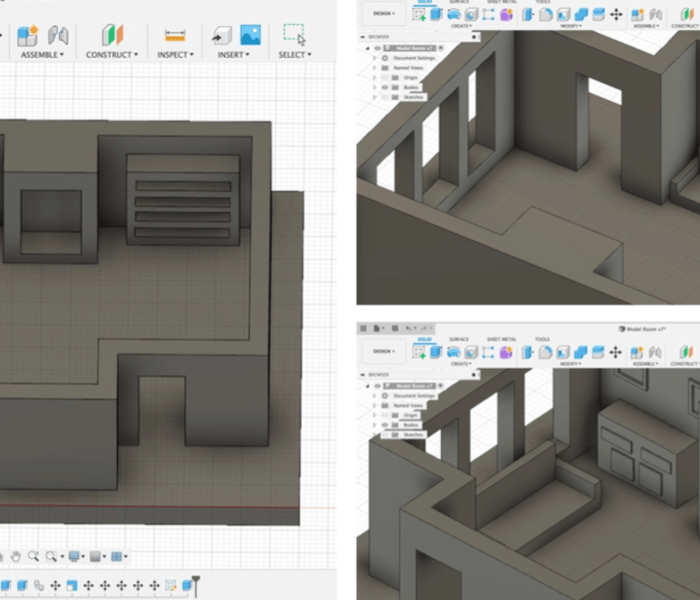Open the DESIGN workspace dropdown in top-right panel
This screenshot has height=600, width=700.
point(383,15)
